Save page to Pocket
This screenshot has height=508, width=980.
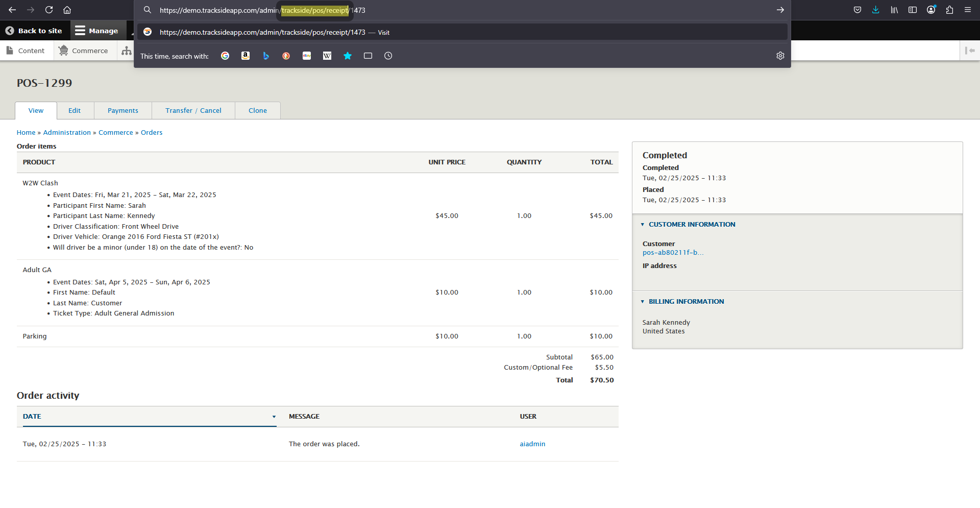tap(857, 10)
